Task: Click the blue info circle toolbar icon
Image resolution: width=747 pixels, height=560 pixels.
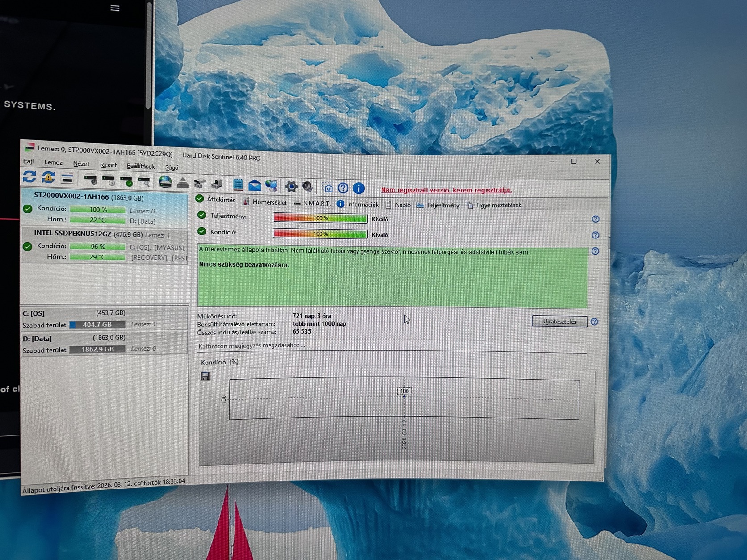Action: [x=359, y=188]
